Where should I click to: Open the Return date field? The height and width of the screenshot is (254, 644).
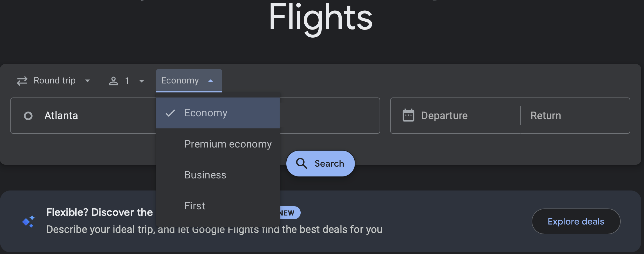coord(573,116)
